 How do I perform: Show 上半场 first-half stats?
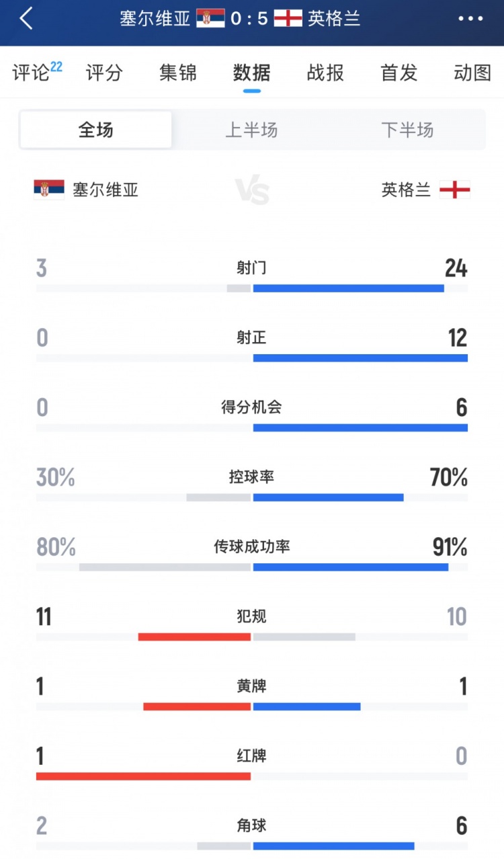tap(251, 130)
